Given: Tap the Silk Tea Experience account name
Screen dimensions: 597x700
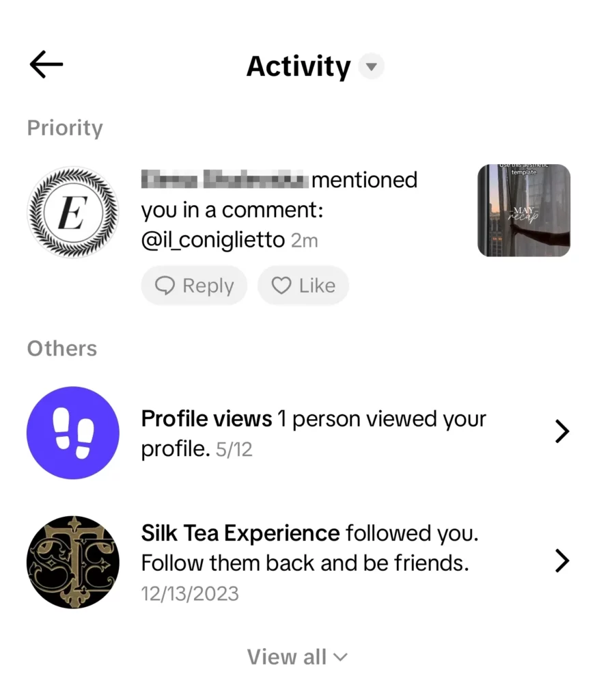Looking at the screenshot, I should [240, 533].
